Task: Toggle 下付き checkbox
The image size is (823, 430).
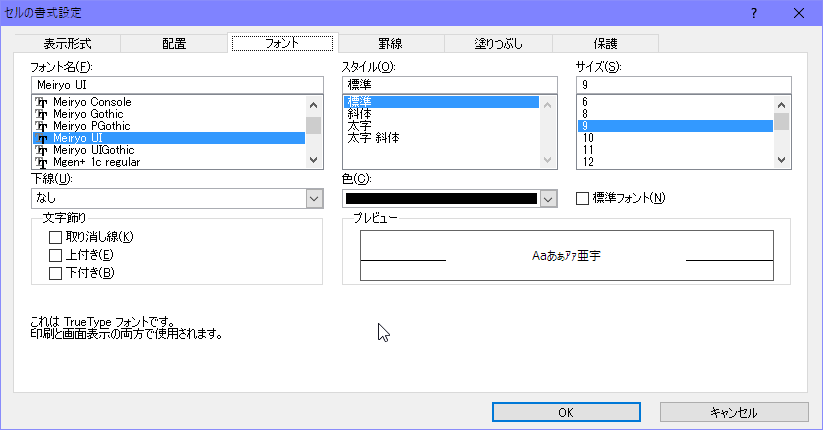Action: click(55, 273)
